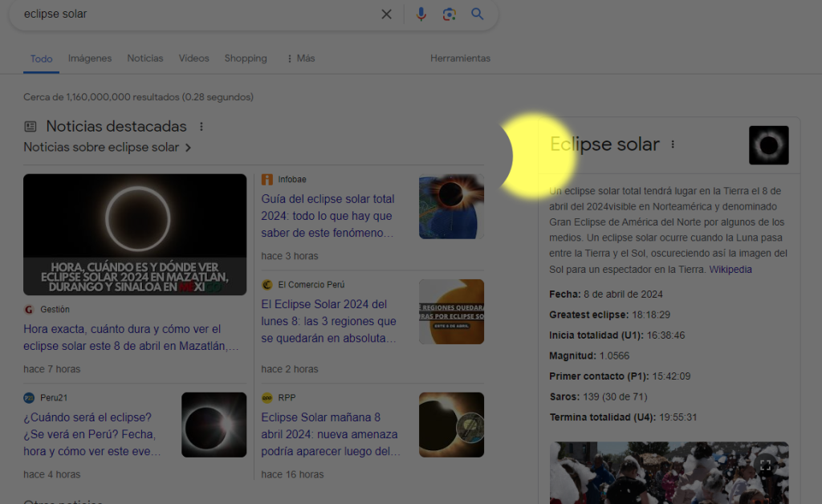The height and width of the screenshot is (504, 822).
Task: Open Google Lens image search icon
Action: [449, 14]
